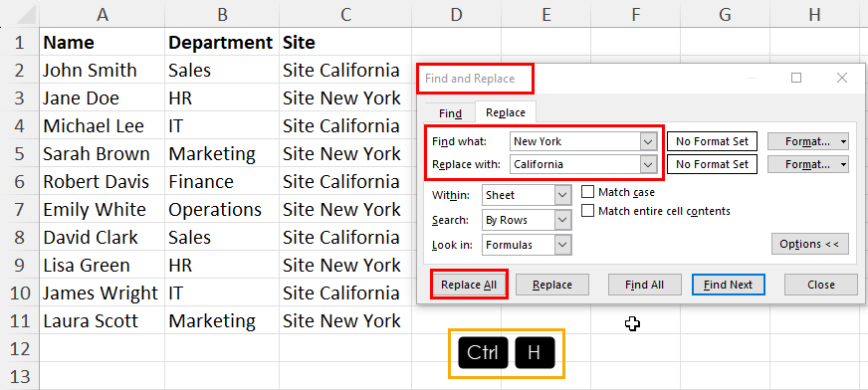Image resolution: width=868 pixels, height=390 pixels.
Task: Click into the Replace with field containing California
Action: tap(575, 164)
